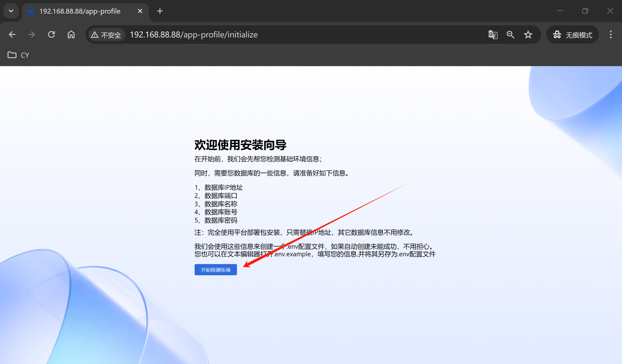Close the browser window

(x=610, y=11)
